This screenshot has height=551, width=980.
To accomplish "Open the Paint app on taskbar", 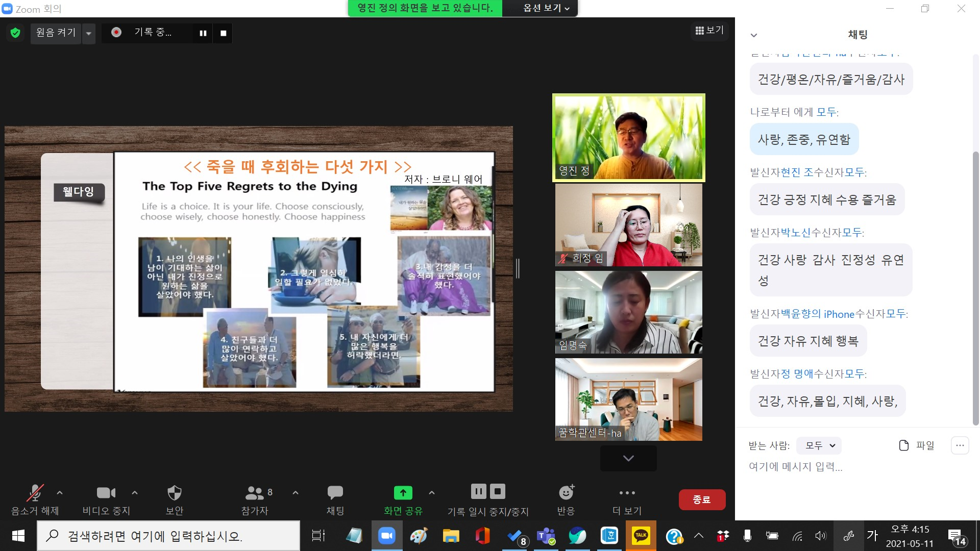I will pos(419,536).
